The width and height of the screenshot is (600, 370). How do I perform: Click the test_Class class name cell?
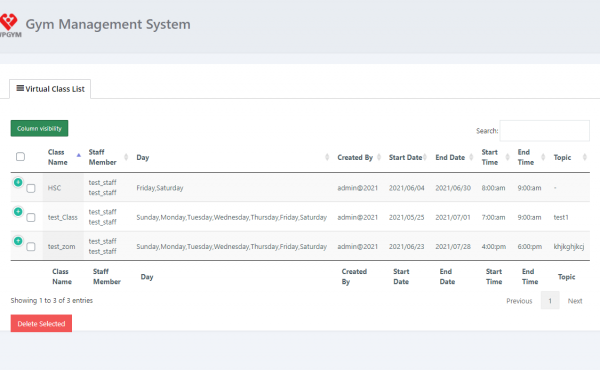click(63, 217)
